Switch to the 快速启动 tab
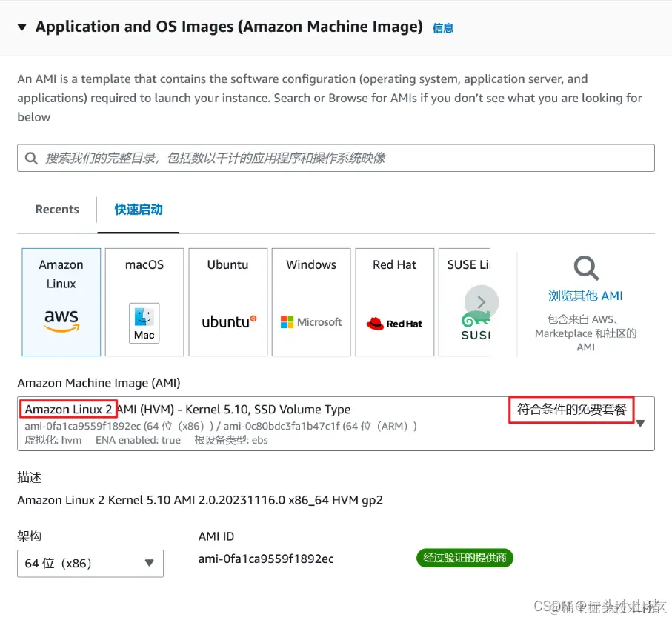Image resolution: width=672 pixels, height=620 pixels. click(x=139, y=210)
